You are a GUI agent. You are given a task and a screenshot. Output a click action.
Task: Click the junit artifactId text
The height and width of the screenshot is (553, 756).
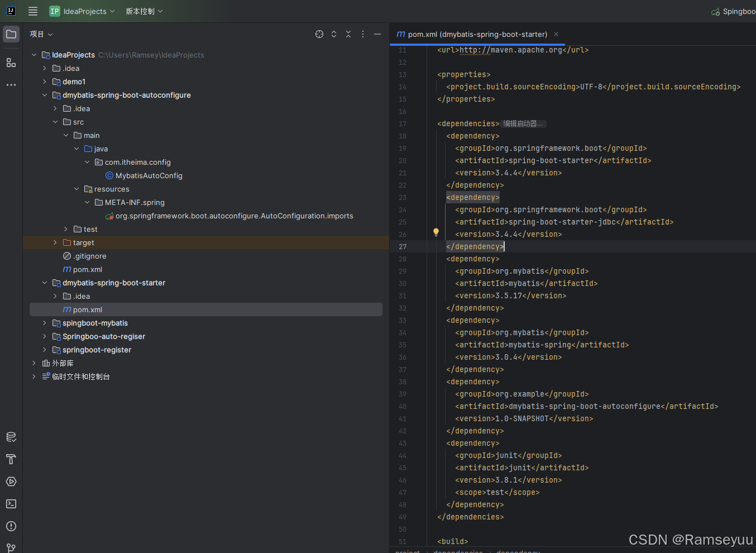point(520,468)
